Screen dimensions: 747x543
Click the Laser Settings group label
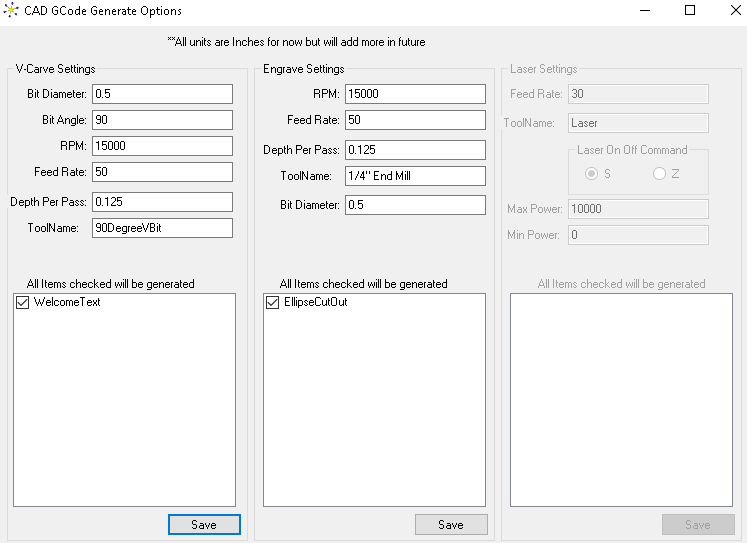pos(544,69)
